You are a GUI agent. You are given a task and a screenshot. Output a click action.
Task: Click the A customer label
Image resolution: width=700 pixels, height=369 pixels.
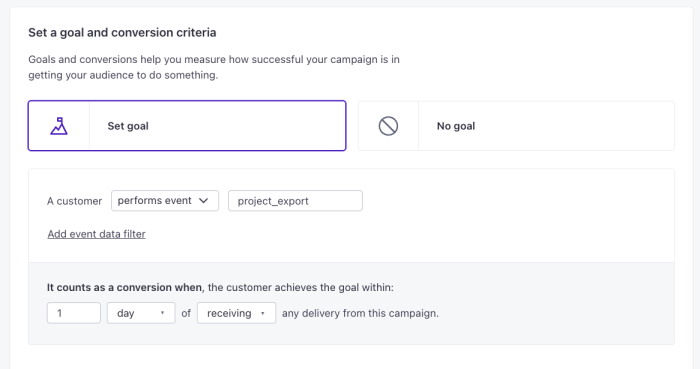tap(75, 201)
